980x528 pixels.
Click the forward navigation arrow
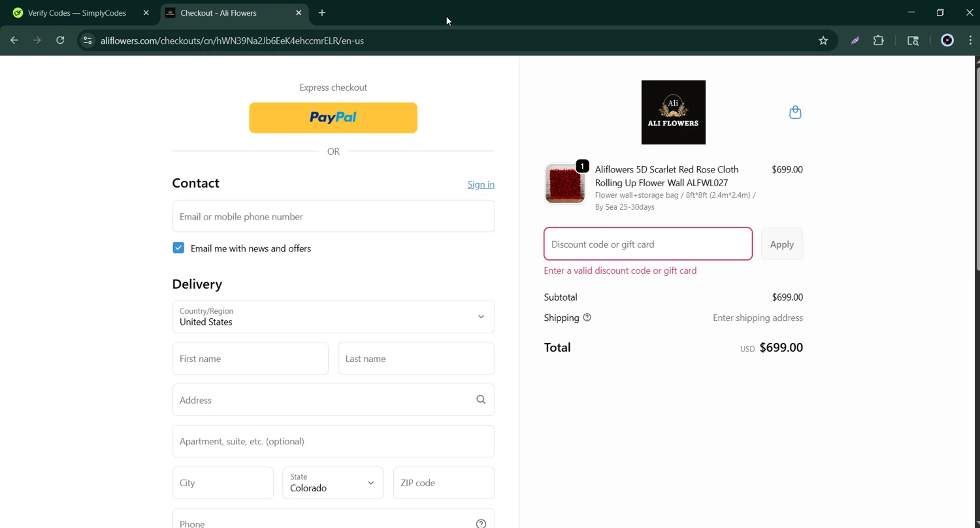(37, 41)
